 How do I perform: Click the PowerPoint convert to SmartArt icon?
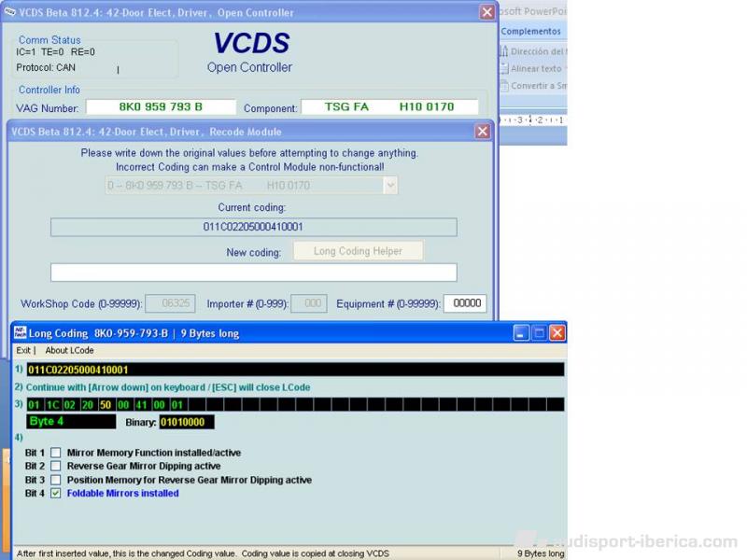click(x=504, y=86)
